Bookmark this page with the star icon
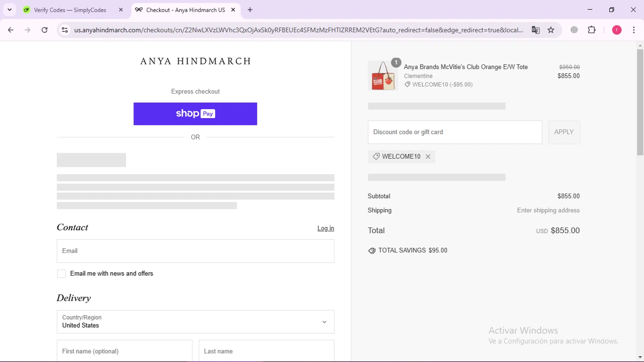 (551, 30)
